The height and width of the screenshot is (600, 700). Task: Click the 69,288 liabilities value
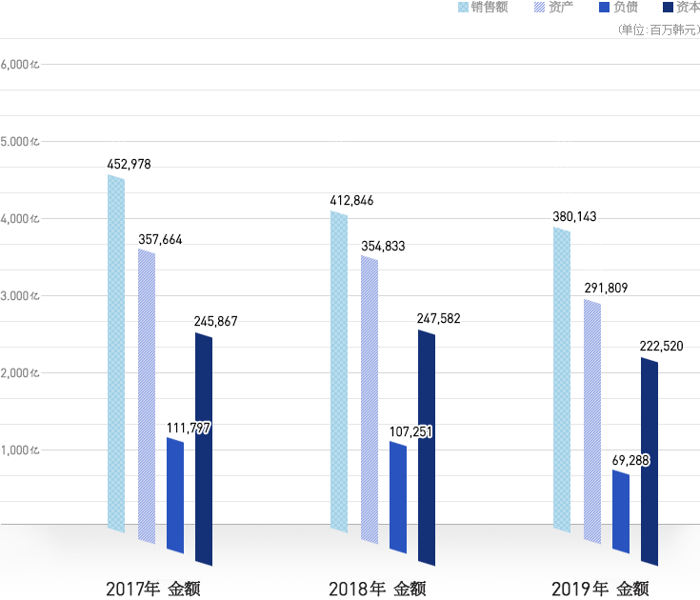pyautogui.click(x=630, y=461)
